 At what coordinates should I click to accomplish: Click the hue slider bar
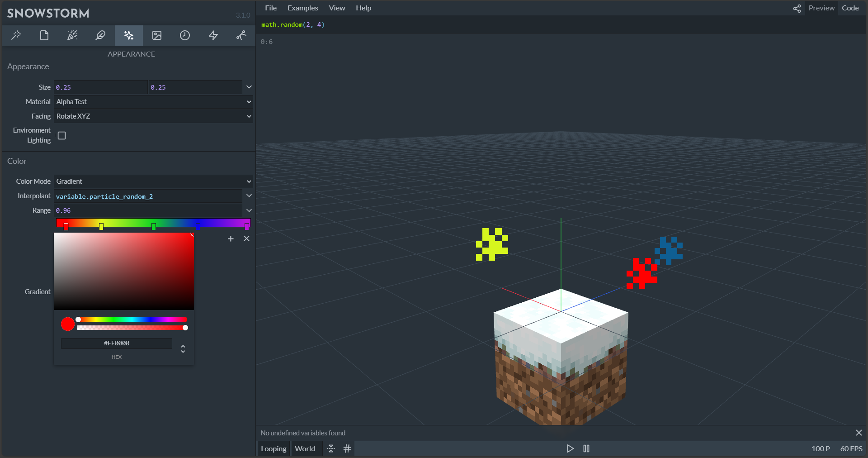coord(132,320)
